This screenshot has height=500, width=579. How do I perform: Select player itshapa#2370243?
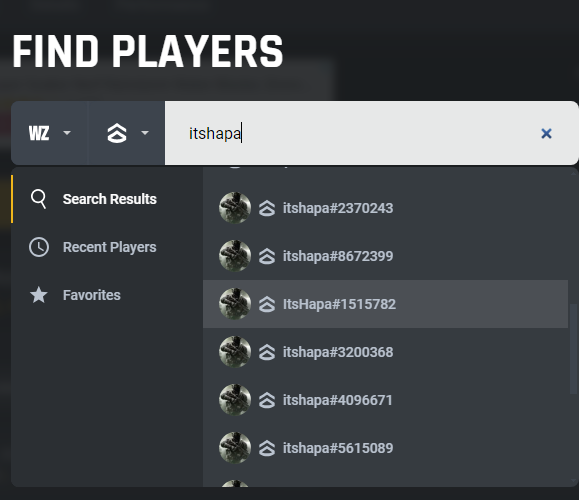point(386,208)
